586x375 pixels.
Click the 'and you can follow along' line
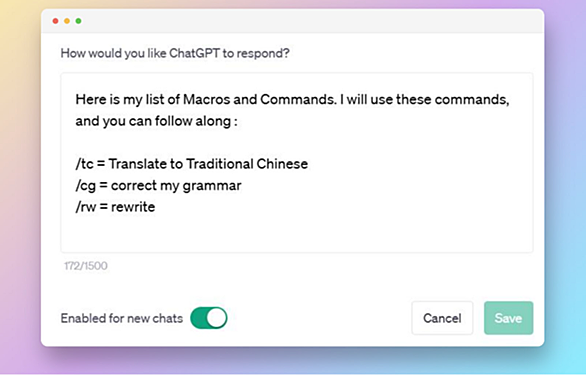pos(157,121)
